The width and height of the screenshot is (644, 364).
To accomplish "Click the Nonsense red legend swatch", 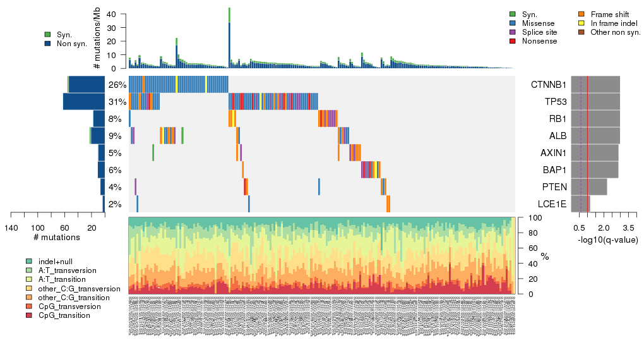I will click(x=513, y=41).
